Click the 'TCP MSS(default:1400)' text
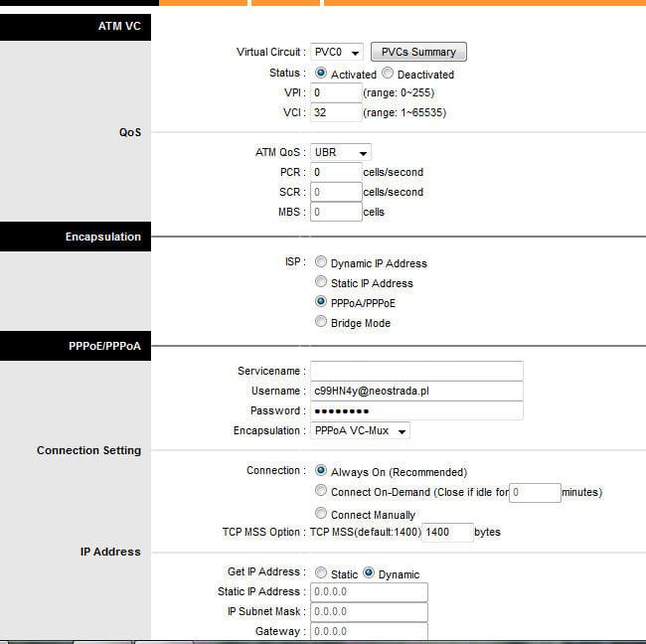This screenshot has height=644, width=646. click(366, 532)
